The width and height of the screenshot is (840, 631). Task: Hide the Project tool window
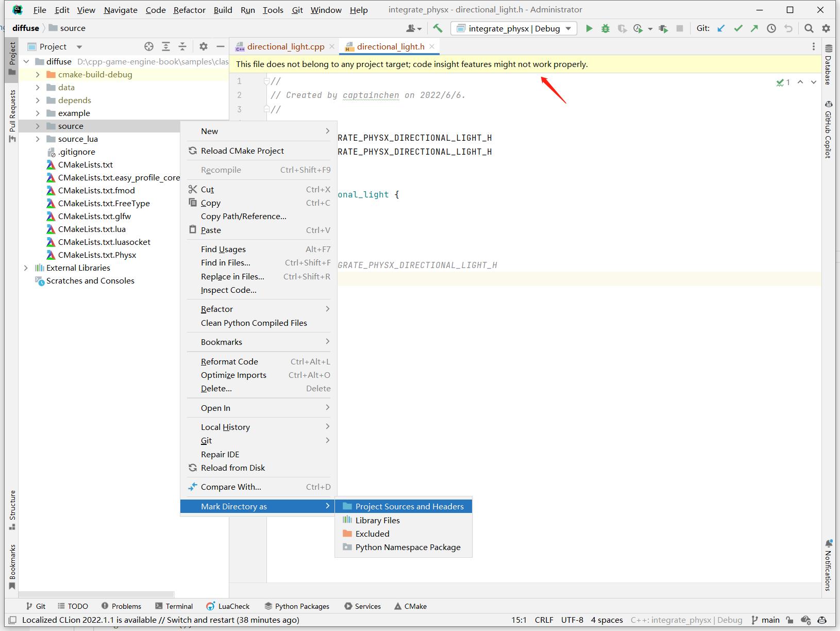point(221,46)
